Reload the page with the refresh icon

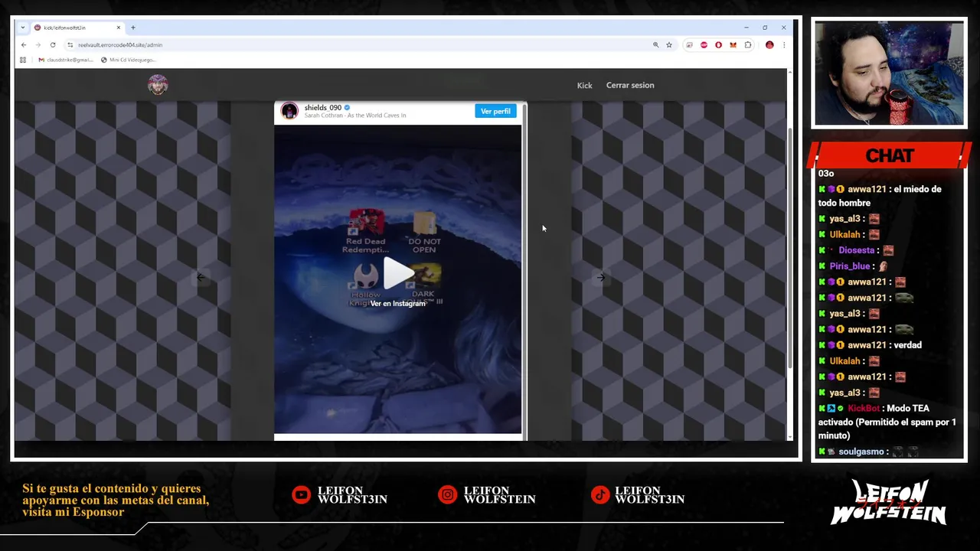click(x=53, y=45)
